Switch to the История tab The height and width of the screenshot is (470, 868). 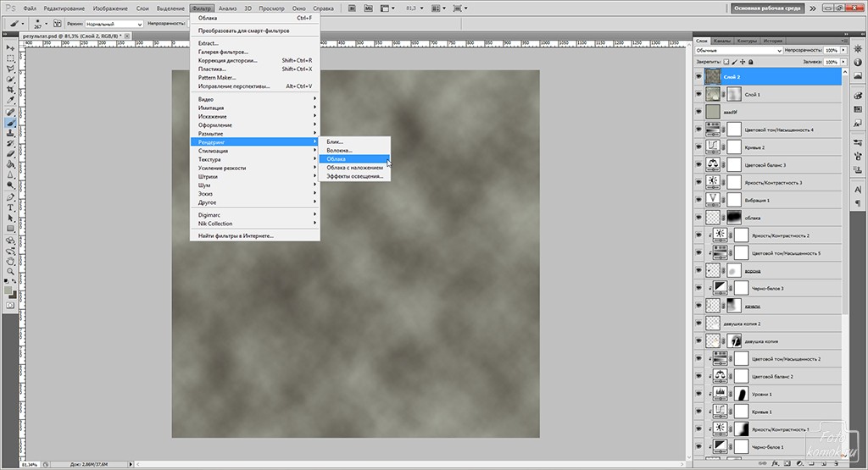(773, 41)
